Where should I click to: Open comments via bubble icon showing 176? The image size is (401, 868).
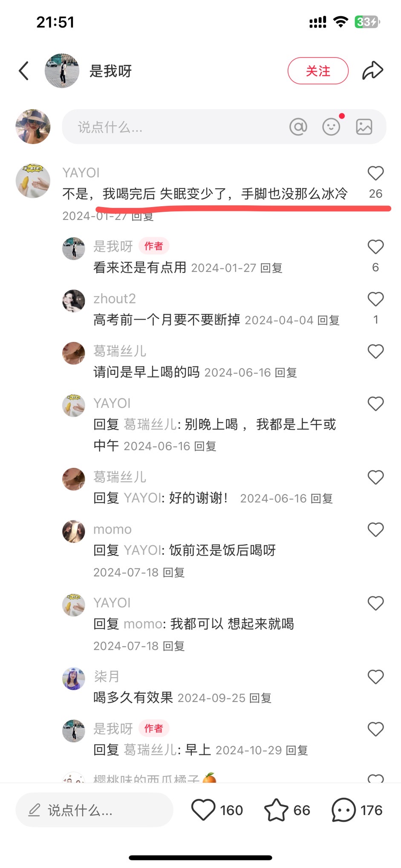coord(343,810)
